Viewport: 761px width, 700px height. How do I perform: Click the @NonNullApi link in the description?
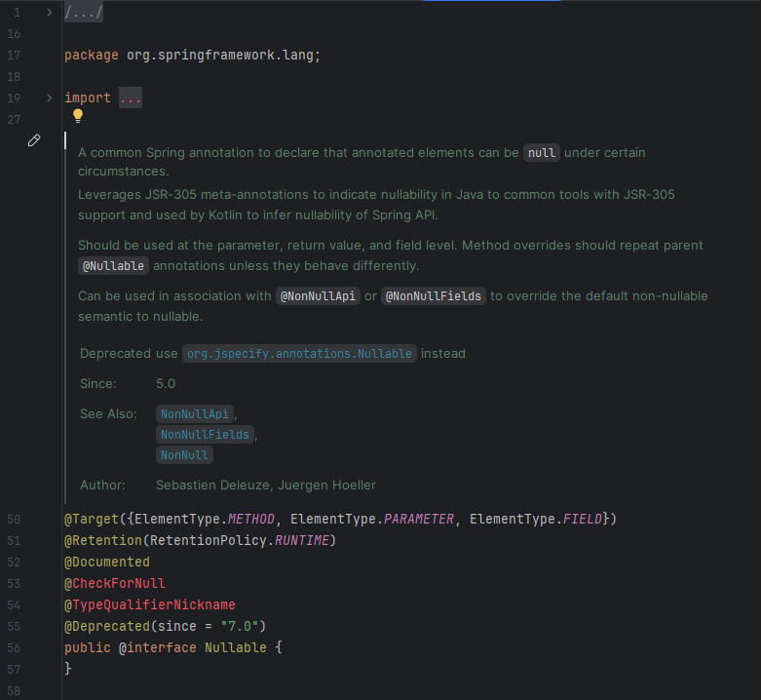317,295
